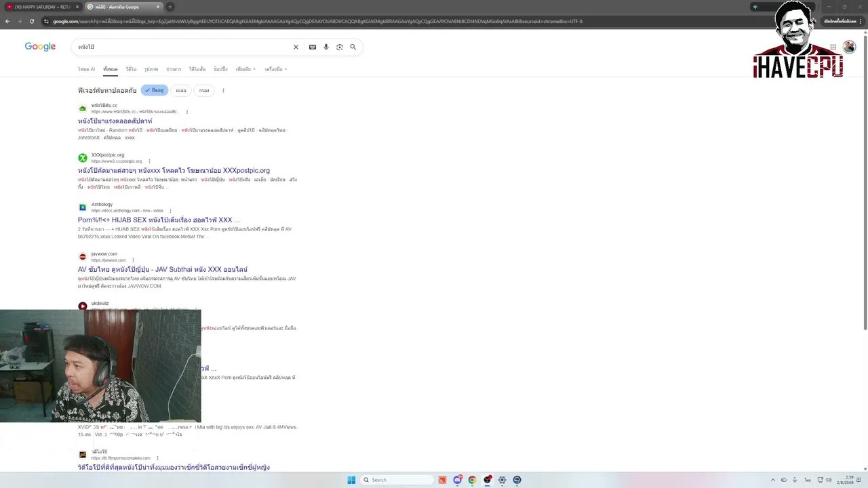Open the Chrome taskbar icon

tap(472, 480)
